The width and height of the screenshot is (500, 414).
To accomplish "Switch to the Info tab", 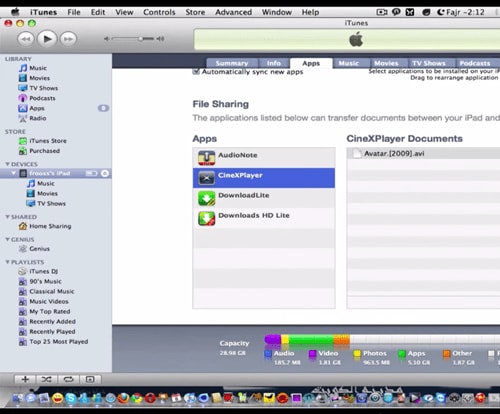I will pos(274,63).
